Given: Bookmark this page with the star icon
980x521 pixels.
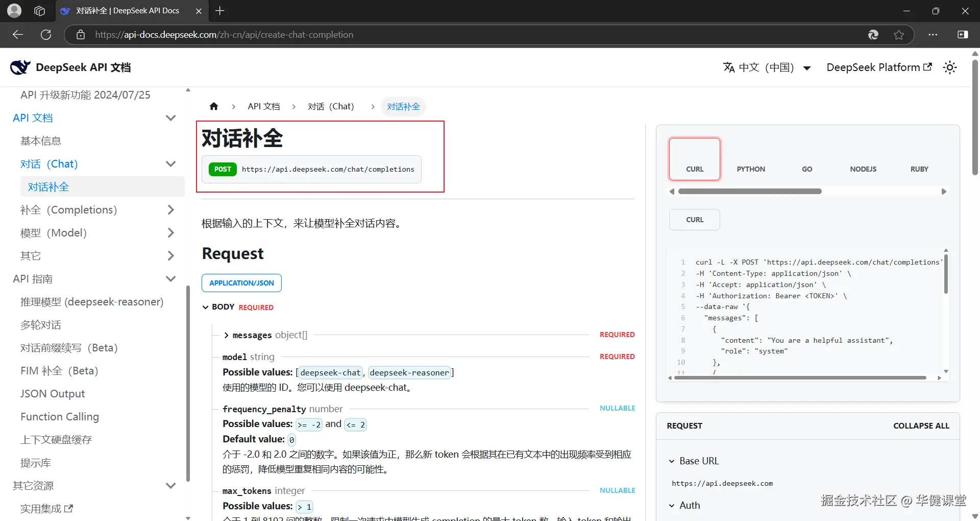Looking at the screenshot, I should tap(899, 35).
